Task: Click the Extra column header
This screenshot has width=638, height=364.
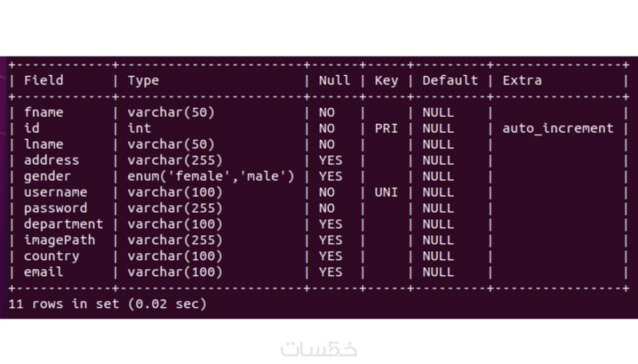Action: [522, 80]
